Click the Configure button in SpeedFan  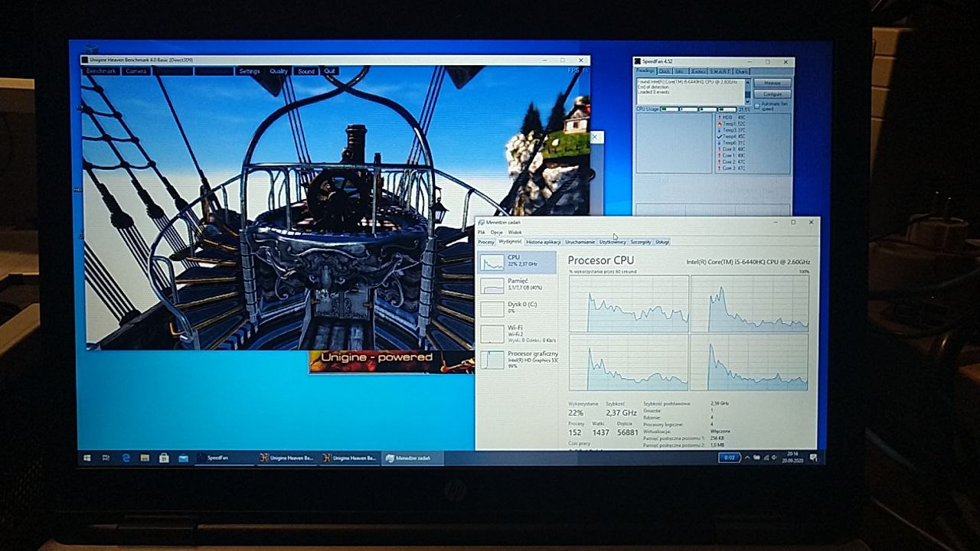click(x=773, y=94)
